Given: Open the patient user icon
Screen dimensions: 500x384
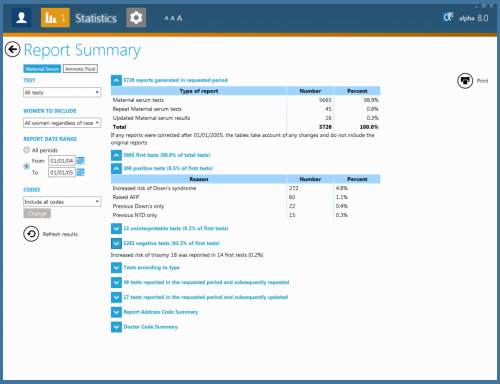Looking at the screenshot, I should tap(22, 17).
